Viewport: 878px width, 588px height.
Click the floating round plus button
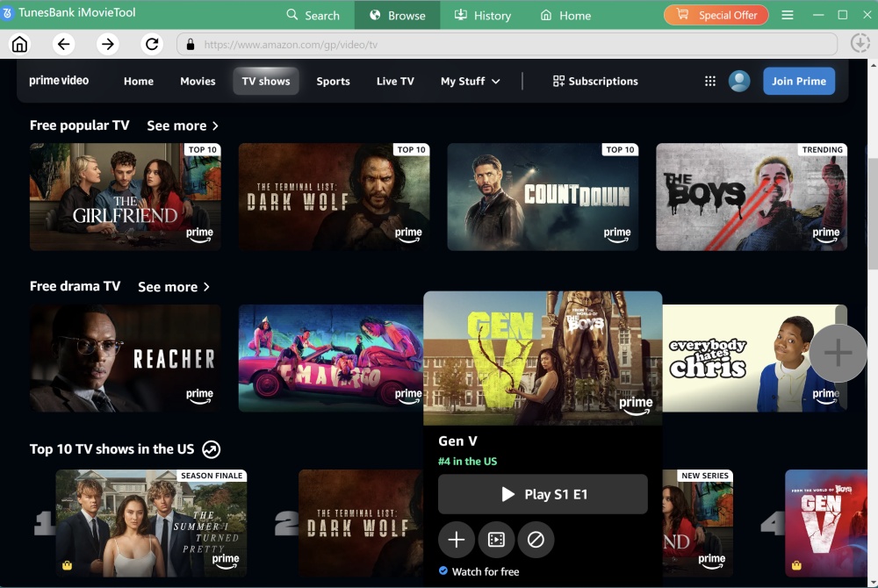coord(838,353)
